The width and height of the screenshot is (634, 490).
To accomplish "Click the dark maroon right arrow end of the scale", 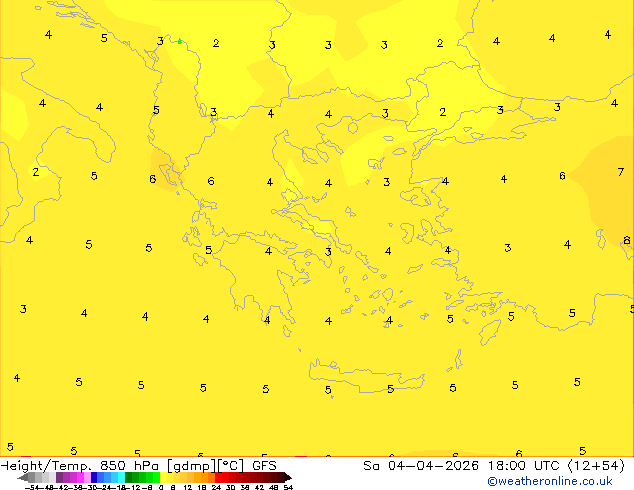I will (x=288, y=477).
